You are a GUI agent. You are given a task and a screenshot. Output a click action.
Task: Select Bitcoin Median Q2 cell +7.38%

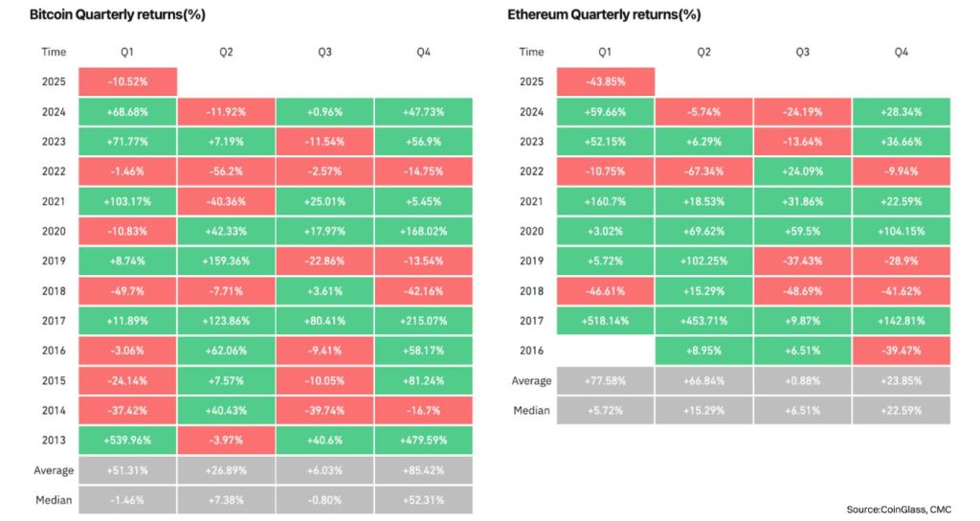(x=226, y=499)
